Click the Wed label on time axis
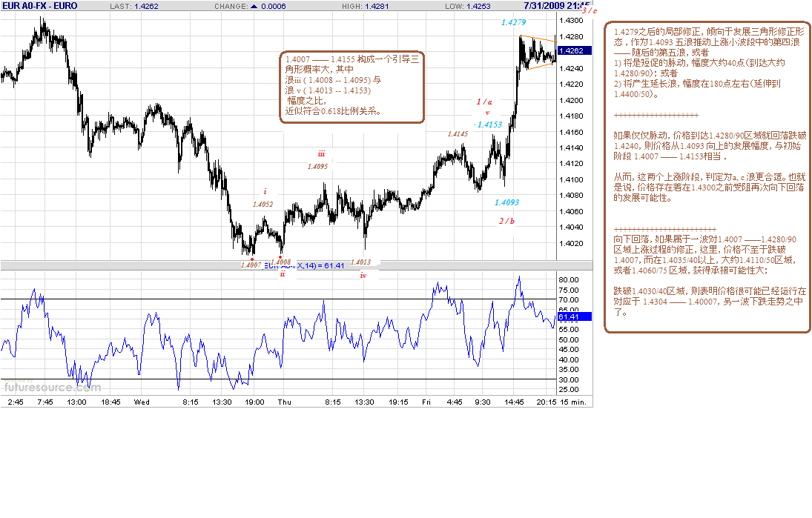The width and height of the screenshot is (812, 518). tap(142, 402)
